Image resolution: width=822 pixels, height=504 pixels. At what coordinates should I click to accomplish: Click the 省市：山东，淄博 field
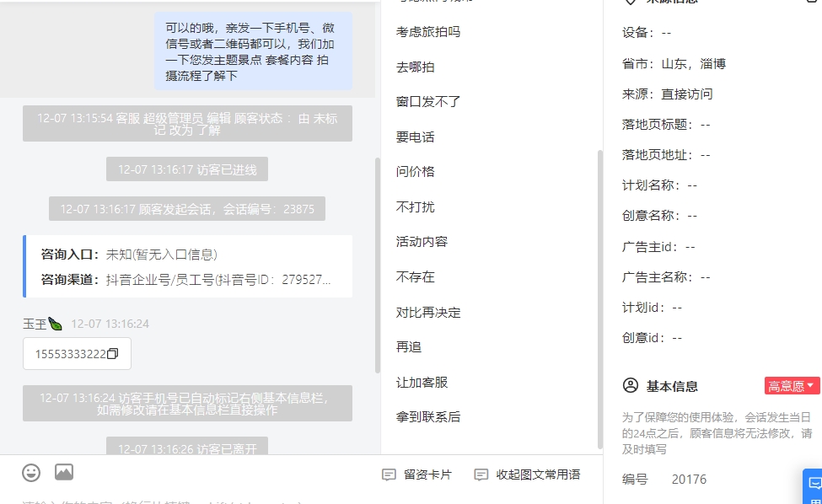[674, 64]
